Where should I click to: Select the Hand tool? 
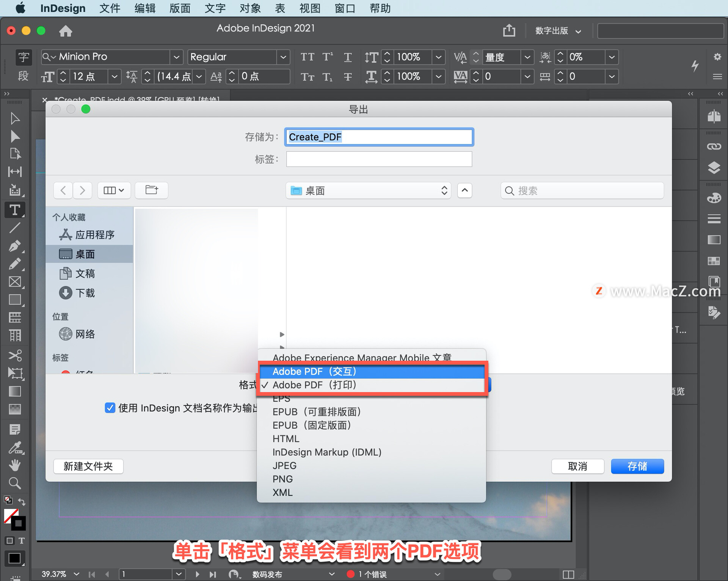[x=15, y=465]
